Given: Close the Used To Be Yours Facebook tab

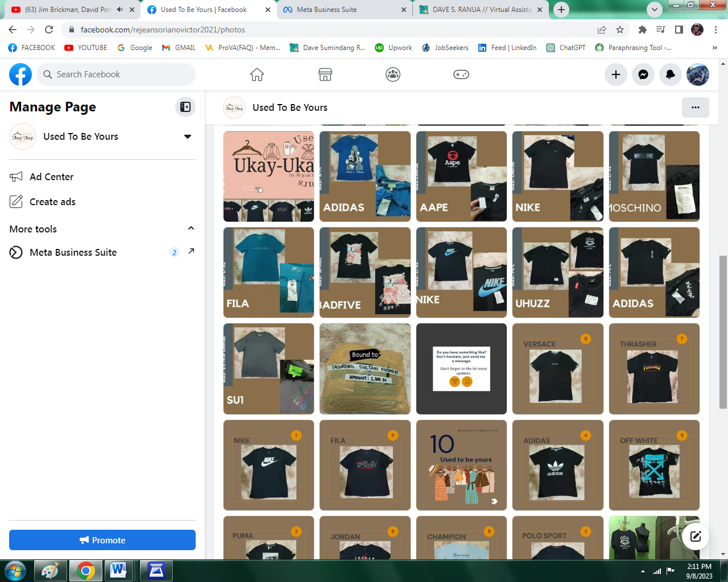Looking at the screenshot, I should [x=268, y=10].
